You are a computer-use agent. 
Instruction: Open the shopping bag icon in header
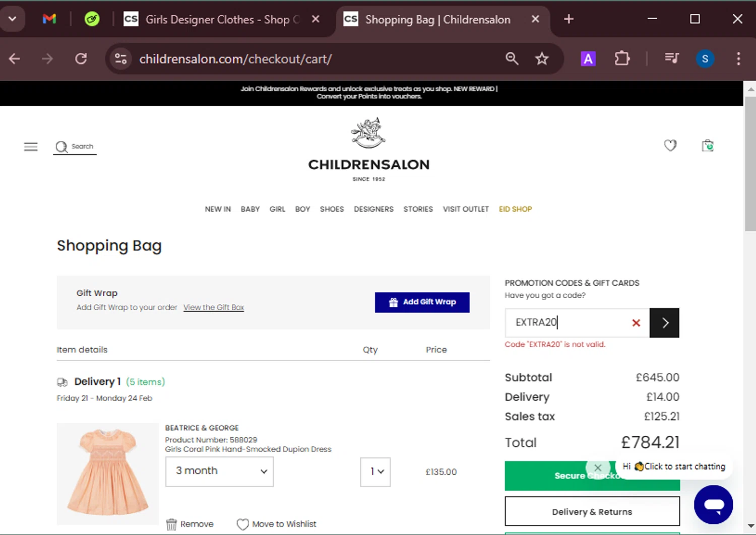pyautogui.click(x=708, y=146)
